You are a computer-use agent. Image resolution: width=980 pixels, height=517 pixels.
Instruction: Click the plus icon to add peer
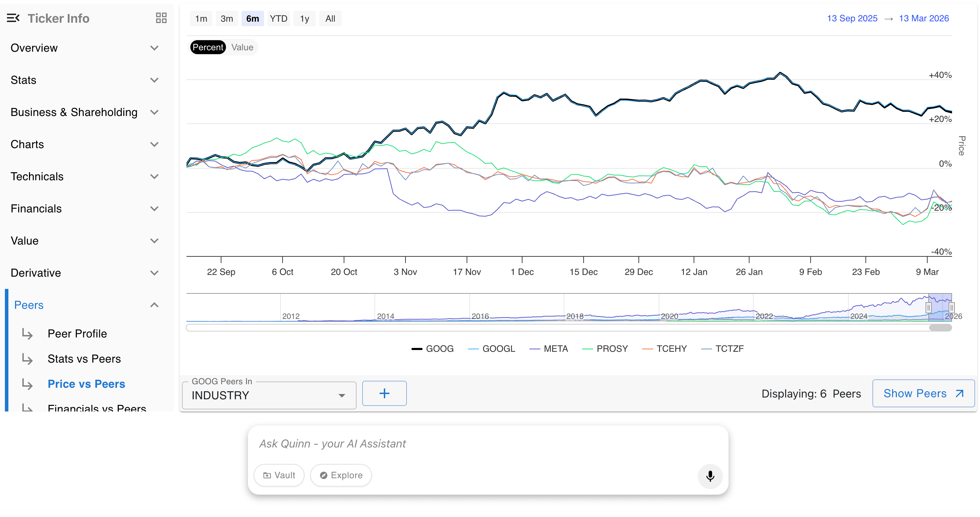[x=384, y=393]
